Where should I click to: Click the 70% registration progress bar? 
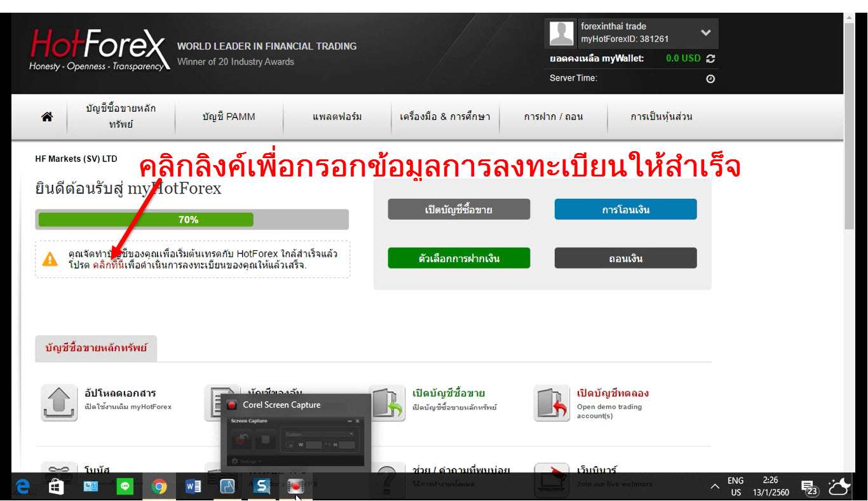pyautogui.click(x=192, y=220)
